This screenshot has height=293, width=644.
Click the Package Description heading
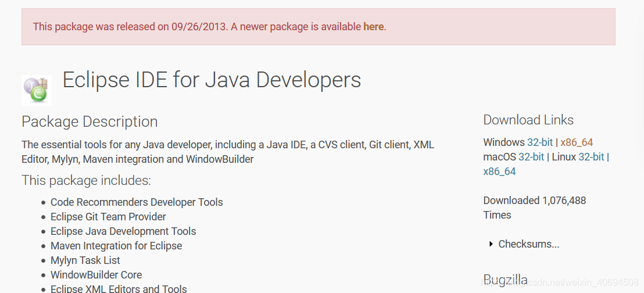pyautogui.click(x=90, y=122)
